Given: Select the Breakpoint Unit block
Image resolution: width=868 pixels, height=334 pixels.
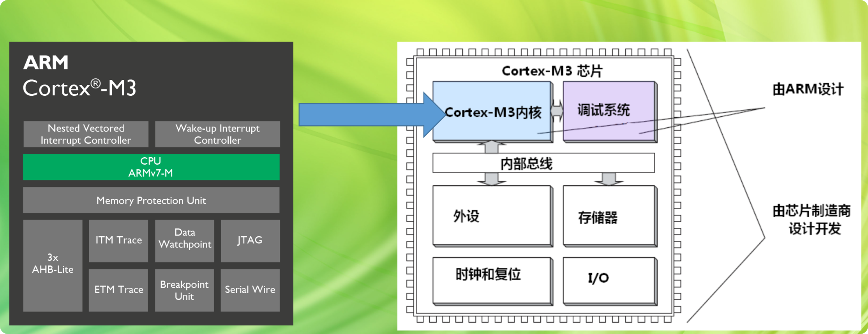Looking at the screenshot, I should tap(184, 290).
